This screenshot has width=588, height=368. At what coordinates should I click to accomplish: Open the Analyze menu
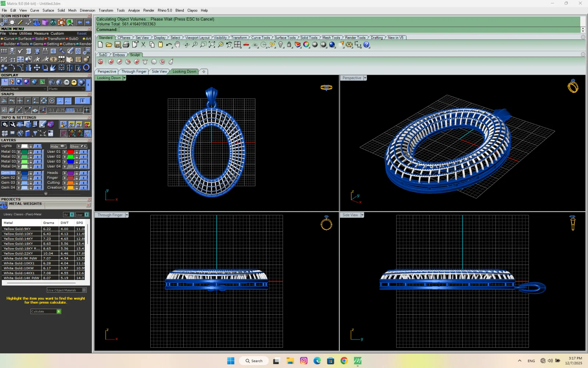(x=134, y=10)
